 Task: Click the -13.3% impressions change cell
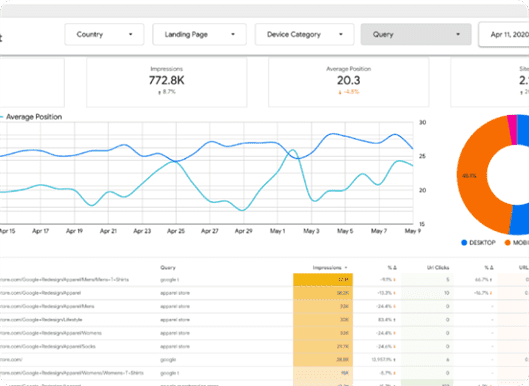(x=386, y=293)
